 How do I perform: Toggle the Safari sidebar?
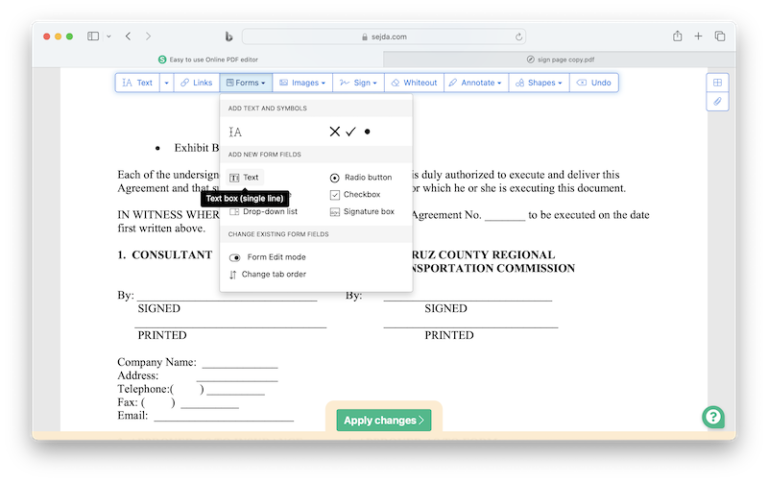point(93,36)
